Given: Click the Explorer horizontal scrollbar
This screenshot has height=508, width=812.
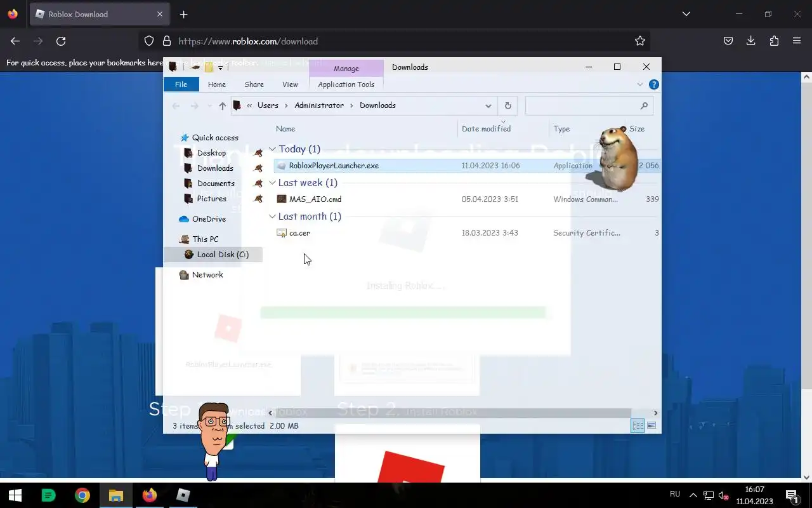Looking at the screenshot, I should tap(454, 413).
